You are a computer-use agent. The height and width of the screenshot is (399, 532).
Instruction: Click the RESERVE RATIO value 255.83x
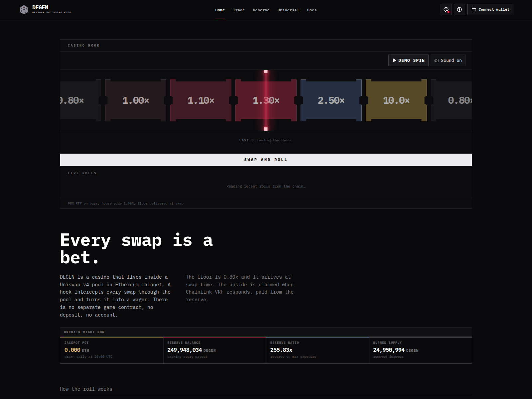(x=281, y=350)
